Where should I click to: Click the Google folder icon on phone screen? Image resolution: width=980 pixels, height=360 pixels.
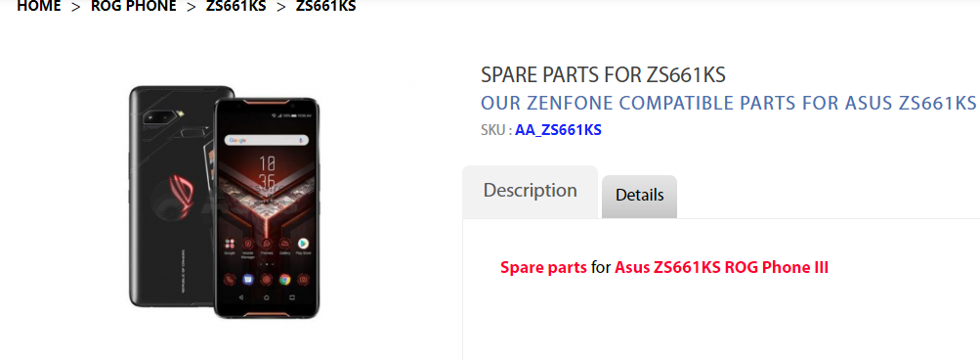230,243
